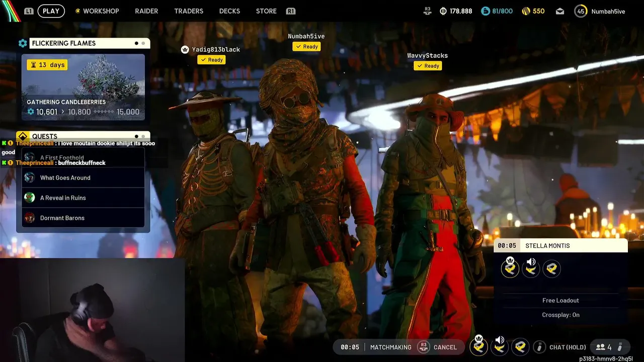Click the crown icon next to Yadig813black
The height and width of the screenshot is (362, 644).
click(185, 49)
